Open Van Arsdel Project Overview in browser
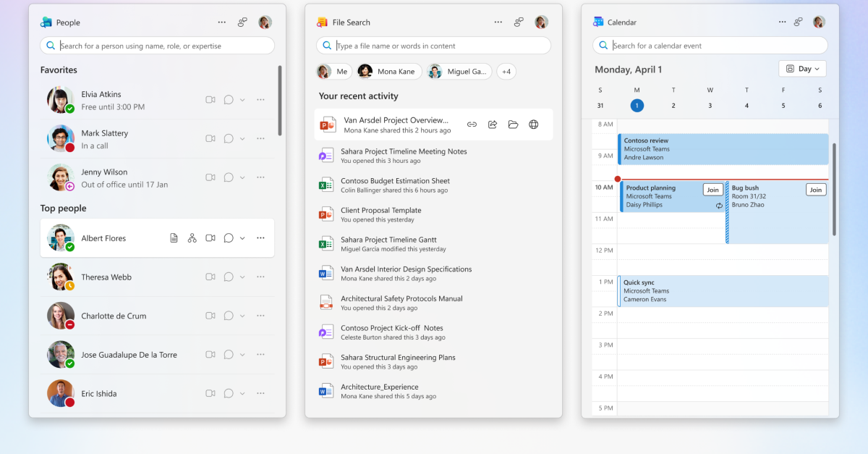This screenshot has height=454, width=868. click(x=534, y=125)
